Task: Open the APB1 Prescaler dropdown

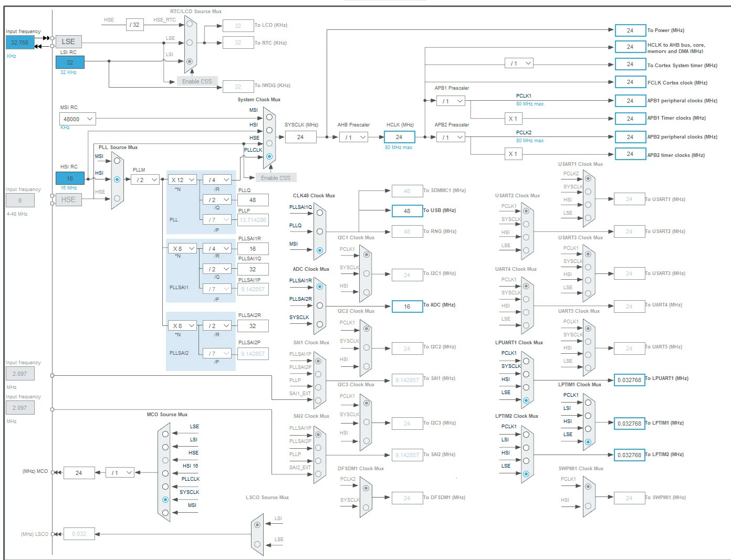Action: click(x=451, y=101)
